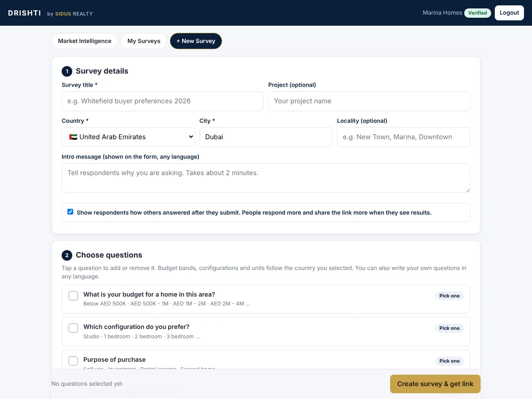Click the Pick one badge on Purpose of purchase

click(x=450, y=361)
